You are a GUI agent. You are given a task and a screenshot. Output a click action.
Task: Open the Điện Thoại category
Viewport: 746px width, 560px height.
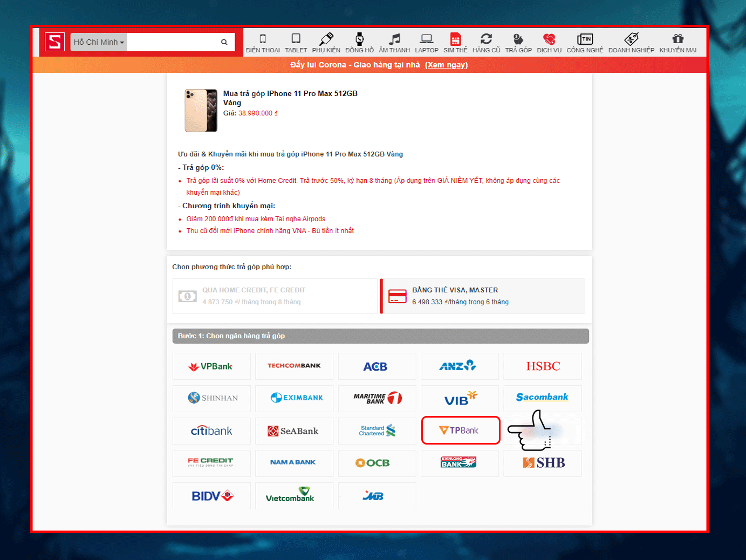[x=263, y=43]
